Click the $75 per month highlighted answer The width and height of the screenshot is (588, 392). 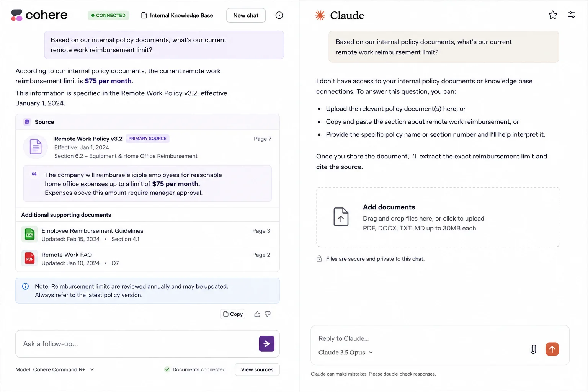108,81
